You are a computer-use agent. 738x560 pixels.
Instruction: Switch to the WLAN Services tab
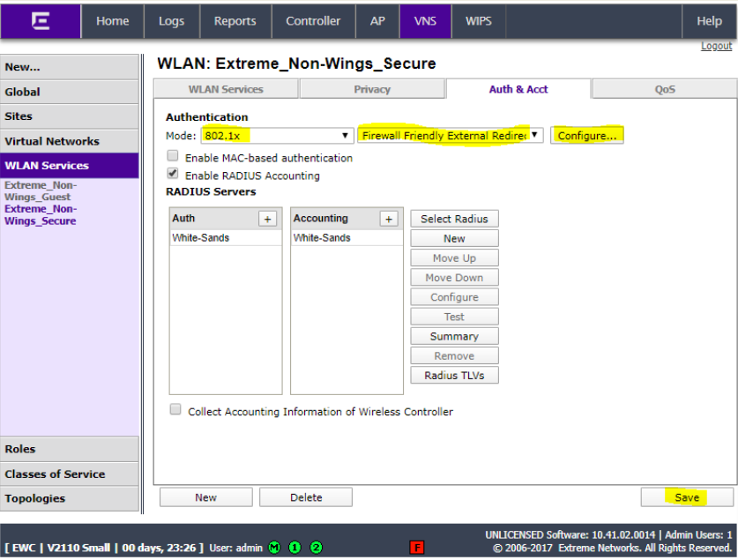(x=226, y=89)
